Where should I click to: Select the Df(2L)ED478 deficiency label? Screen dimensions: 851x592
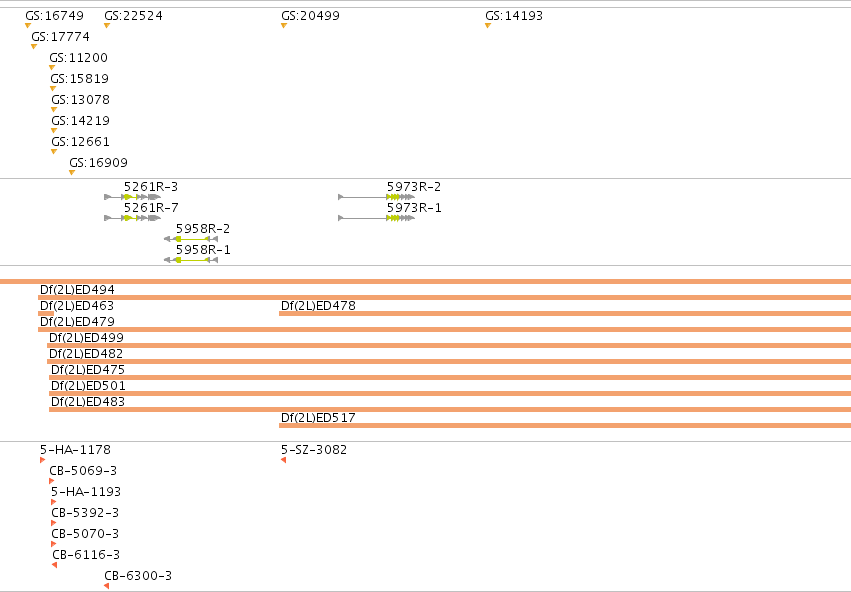[x=318, y=305]
